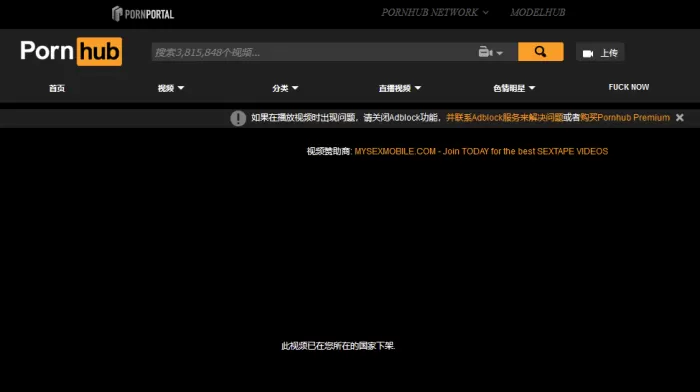Click the PornPortal logo icon
Image resolution: width=700 pixels, height=392 pixels.
click(x=117, y=13)
